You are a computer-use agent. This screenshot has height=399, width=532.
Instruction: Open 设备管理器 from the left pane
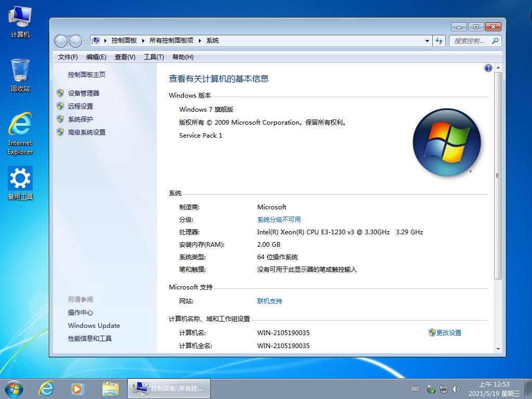(84, 94)
